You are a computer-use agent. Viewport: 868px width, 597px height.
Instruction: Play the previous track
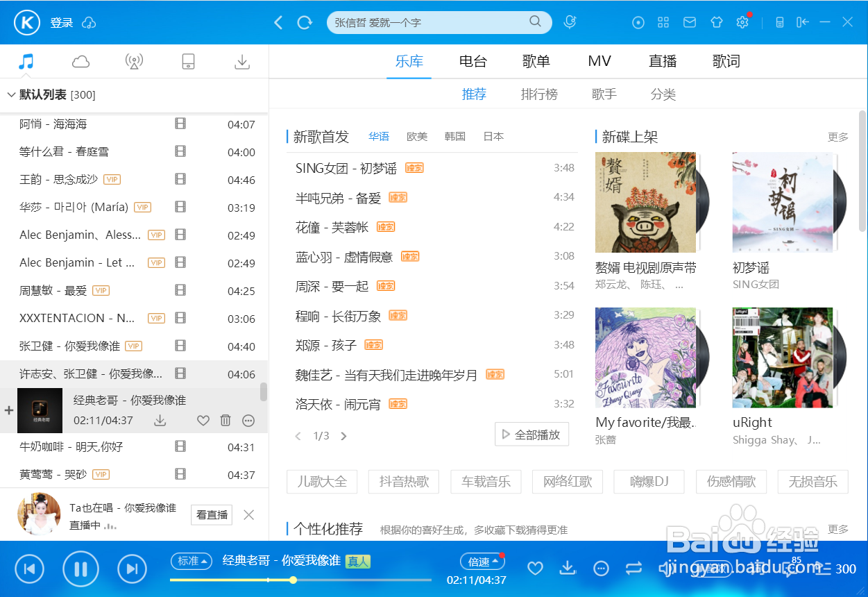coord(29,569)
